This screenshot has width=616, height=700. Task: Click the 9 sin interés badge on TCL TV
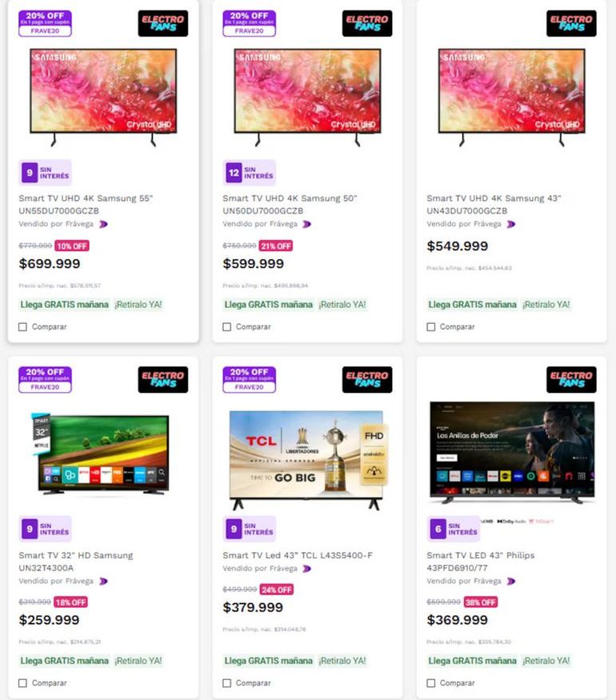pos(249,529)
